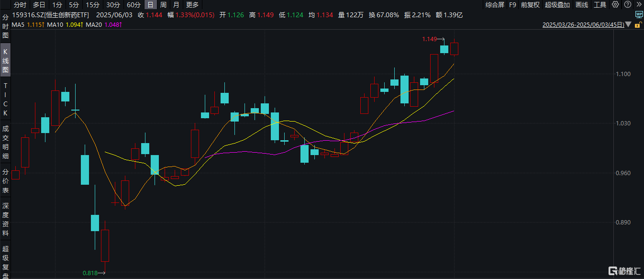Image resolution: width=644 pixels, height=279 pixels.
Task: Select the 30分 interval tab
Action: [113, 5]
